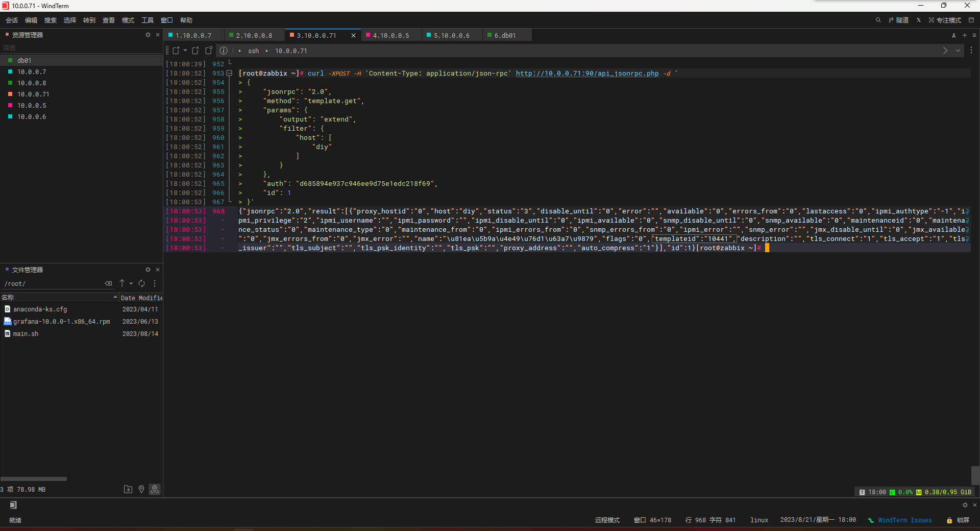
Task: Click the explorer filter input field
Action: (81, 48)
